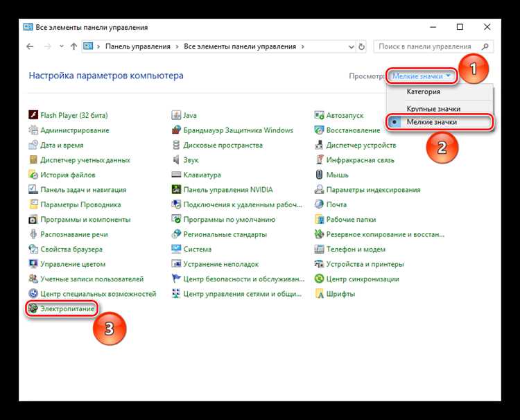The image size is (520, 420).
Task: Click the control panel icon in address bar
Action: (x=88, y=46)
